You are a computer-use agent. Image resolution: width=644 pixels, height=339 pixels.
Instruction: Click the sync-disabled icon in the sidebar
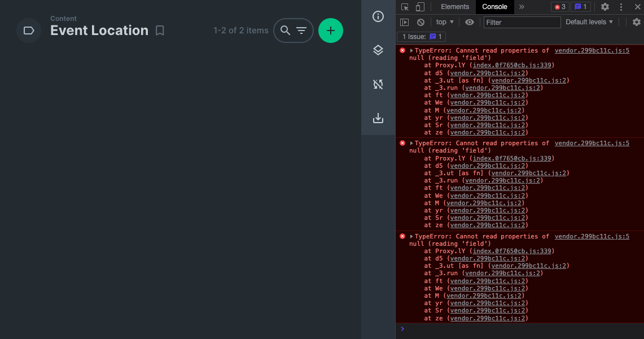pos(378,84)
